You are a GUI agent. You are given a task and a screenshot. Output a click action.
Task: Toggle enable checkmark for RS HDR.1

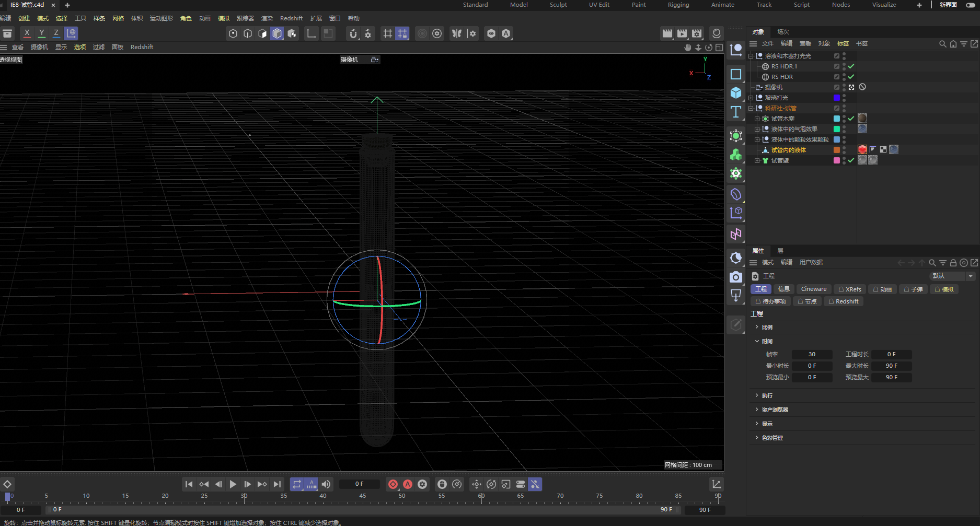point(851,66)
